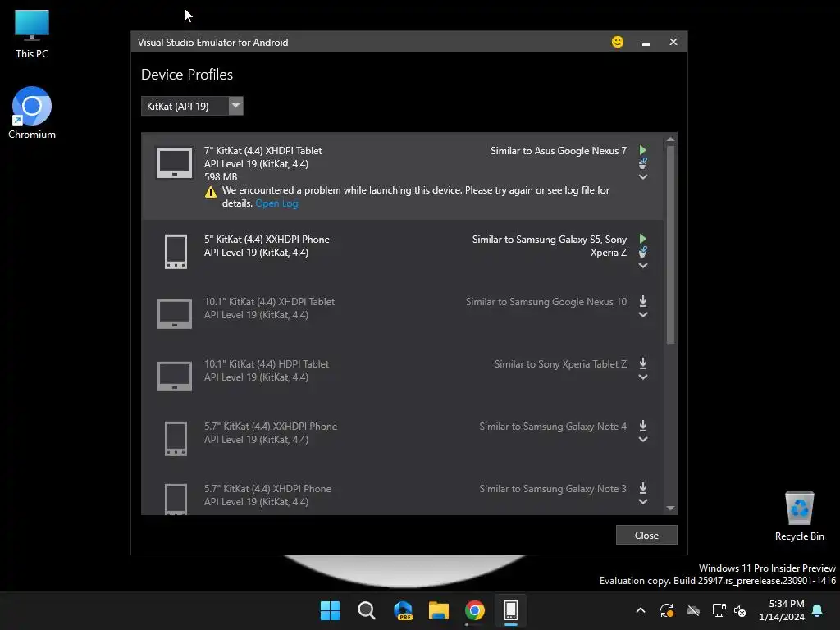The width and height of the screenshot is (840, 630).
Task: Send feedback via the smiley face icon
Action: pos(617,42)
